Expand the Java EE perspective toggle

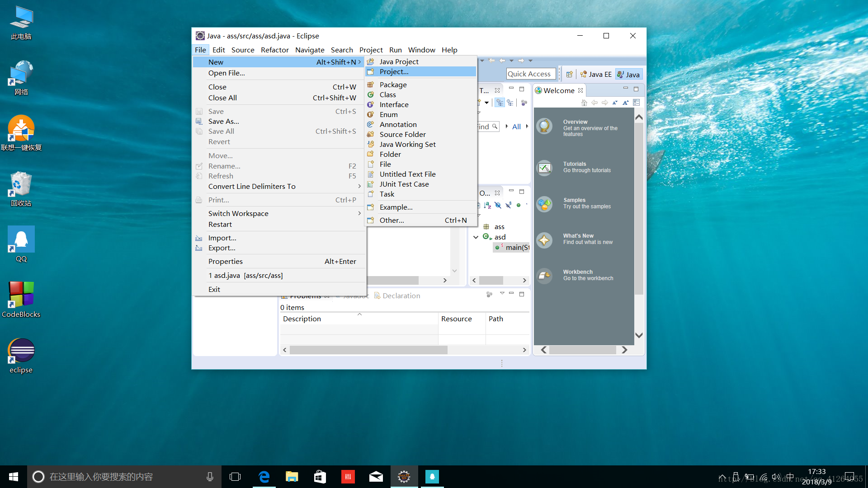click(x=597, y=74)
